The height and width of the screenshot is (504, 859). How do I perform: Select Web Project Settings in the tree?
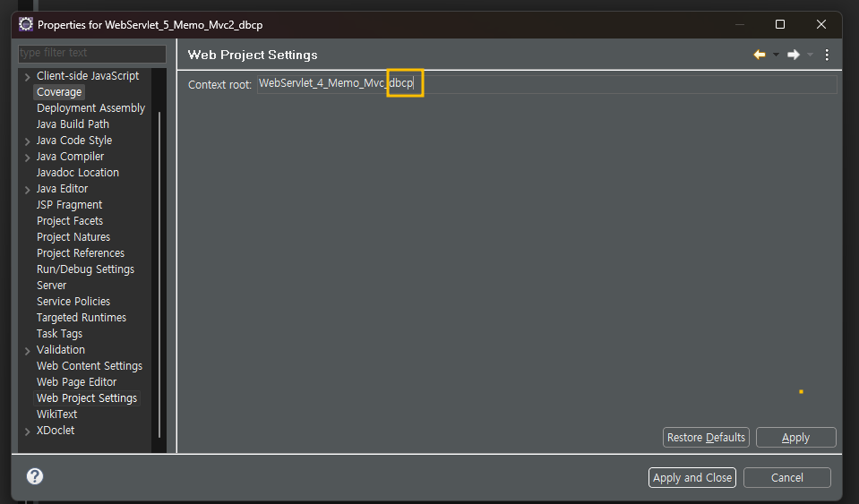[x=87, y=397]
